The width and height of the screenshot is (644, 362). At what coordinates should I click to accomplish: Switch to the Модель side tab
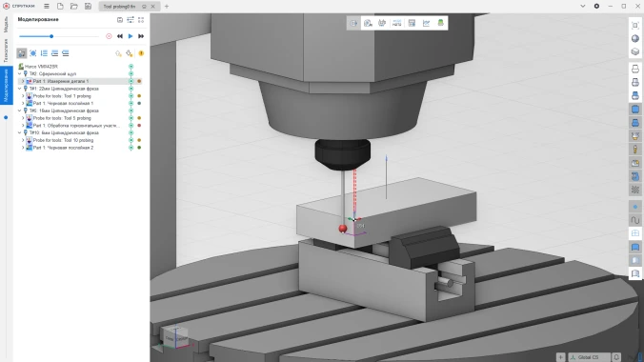(6, 25)
